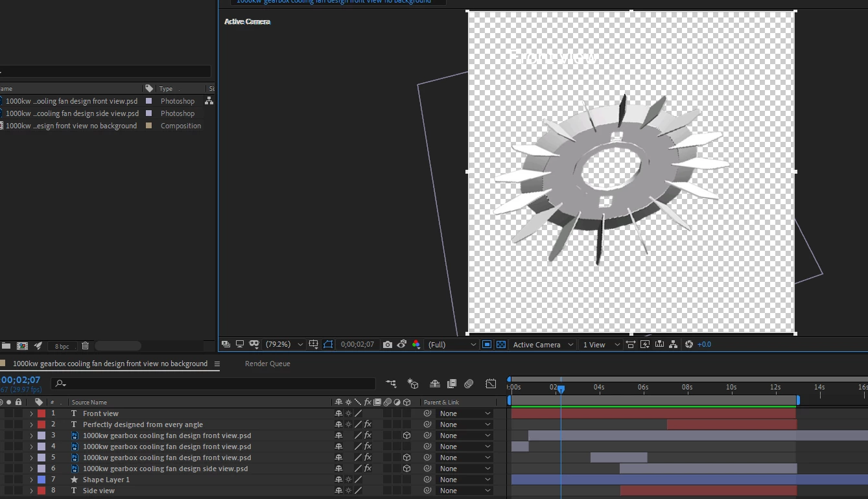Image resolution: width=868 pixels, height=499 pixels.
Task: Click the 8 bpc color depth button
Action: coord(62,346)
